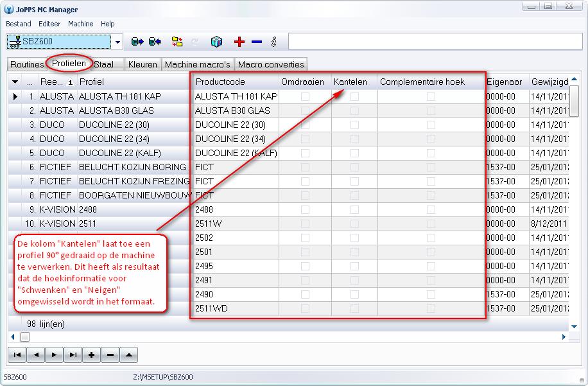This screenshot has height=386, width=588.
Task: Click the navigator plus insert record button
Action: (x=92, y=355)
